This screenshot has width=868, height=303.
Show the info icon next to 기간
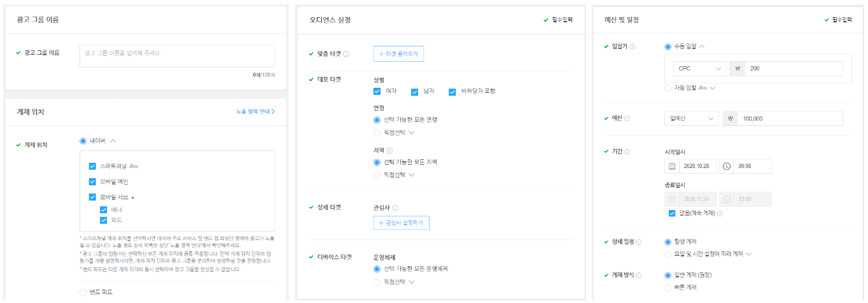[627, 151]
